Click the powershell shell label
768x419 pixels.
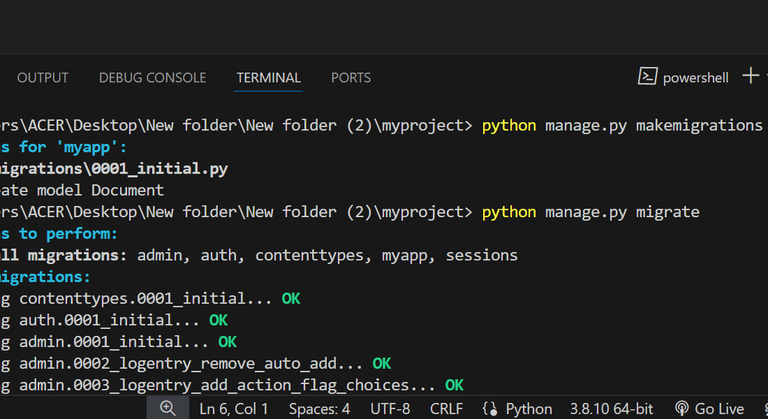click(695, 78)
